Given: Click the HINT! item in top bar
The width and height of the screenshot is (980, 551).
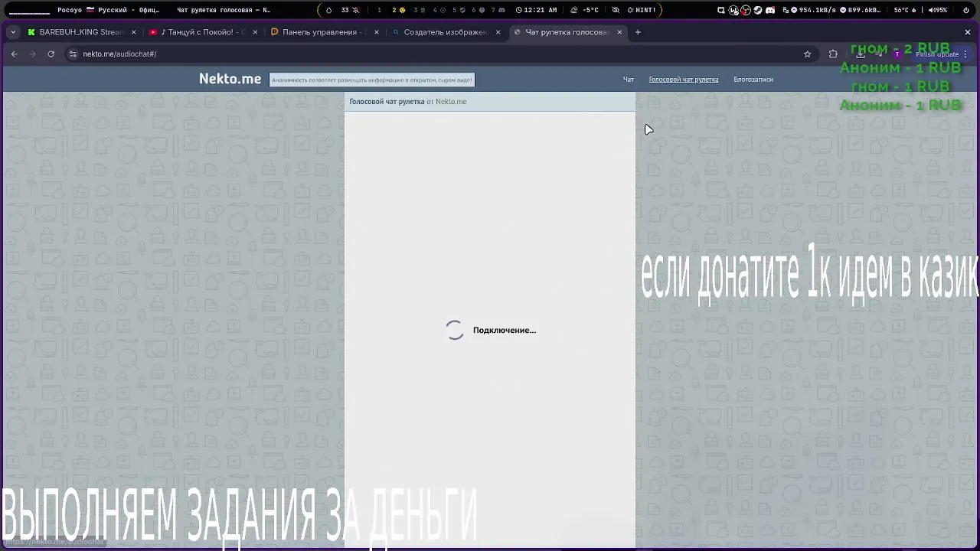Looking at the screenshot, I should pos(641,10).
